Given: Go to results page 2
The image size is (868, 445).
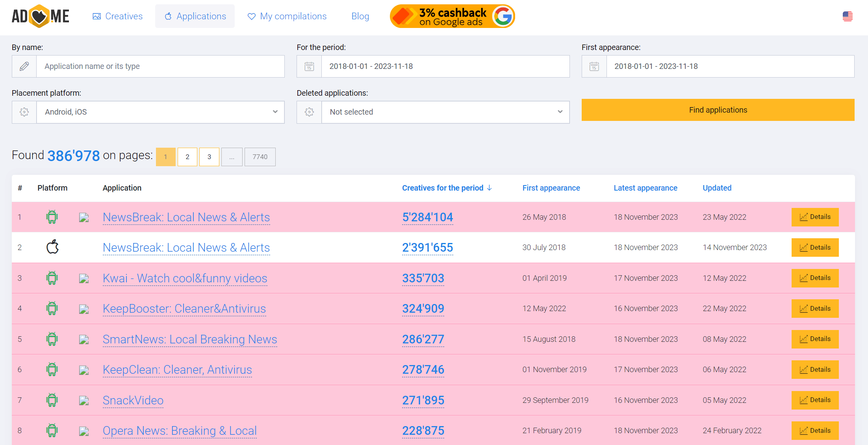Looking at the screenshot, I should point(187,157).
